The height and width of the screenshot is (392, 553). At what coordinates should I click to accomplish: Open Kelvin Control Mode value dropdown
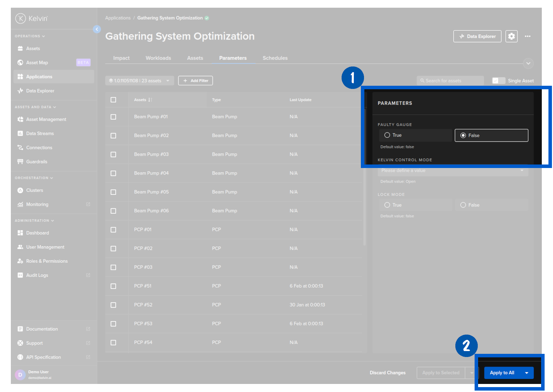click(x=453, y=171)
